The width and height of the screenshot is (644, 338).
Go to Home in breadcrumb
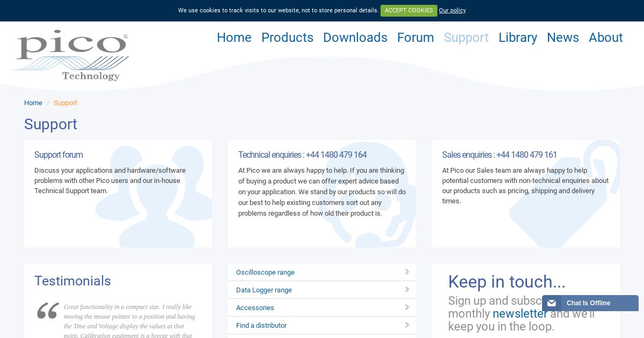pos(33,103)
